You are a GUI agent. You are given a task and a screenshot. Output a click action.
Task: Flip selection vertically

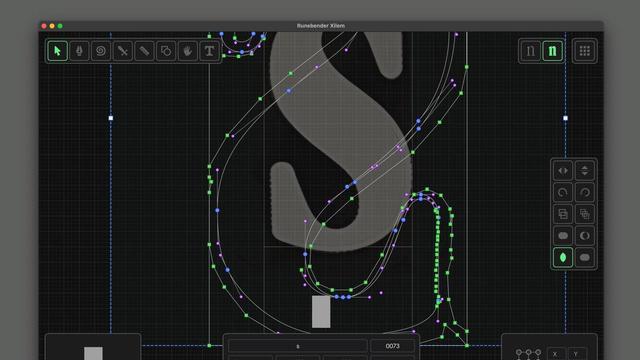pyautogui.click(x=584, y=171)
